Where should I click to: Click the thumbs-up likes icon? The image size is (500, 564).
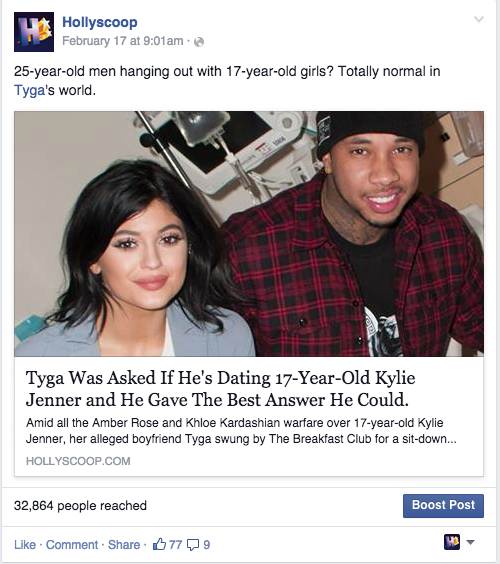tap(159, 544)
